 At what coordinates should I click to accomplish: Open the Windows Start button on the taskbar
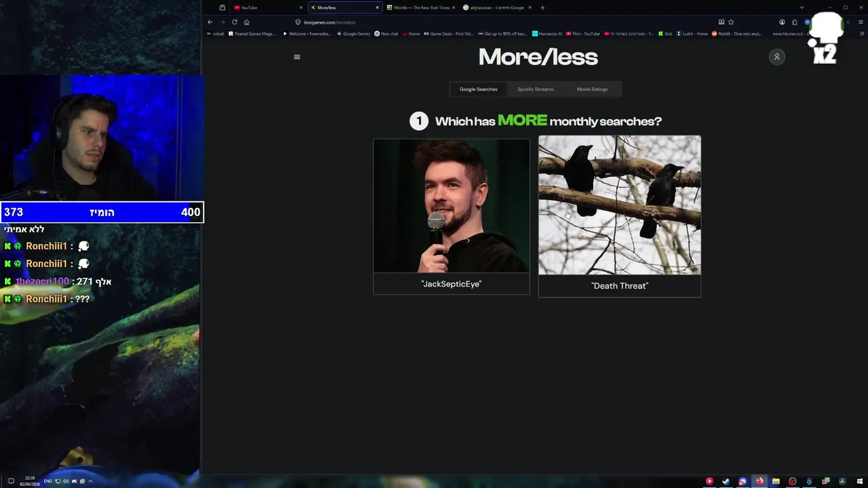(x=859, y=481)
